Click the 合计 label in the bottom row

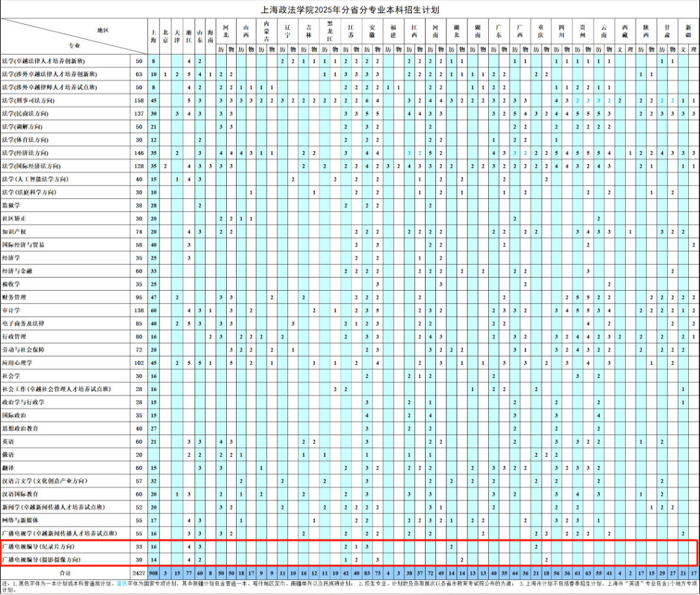click(x=65, y=573)
